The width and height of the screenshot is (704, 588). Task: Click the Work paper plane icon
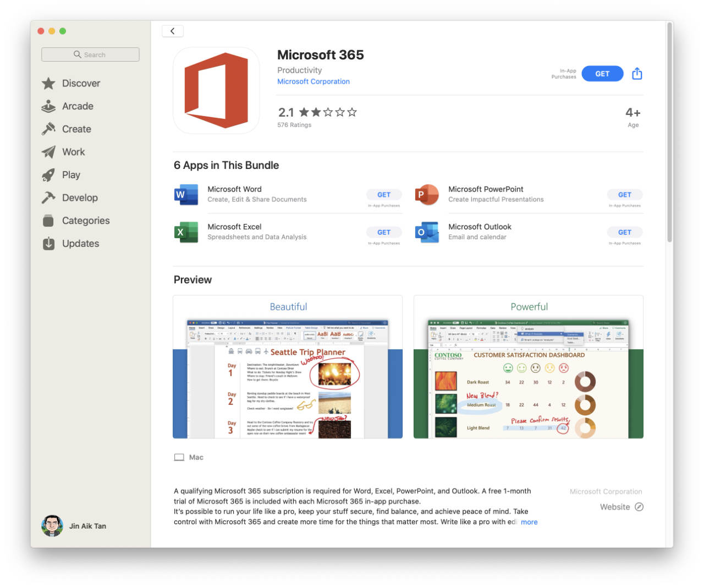pyautogui.click(x=48, y=152)
